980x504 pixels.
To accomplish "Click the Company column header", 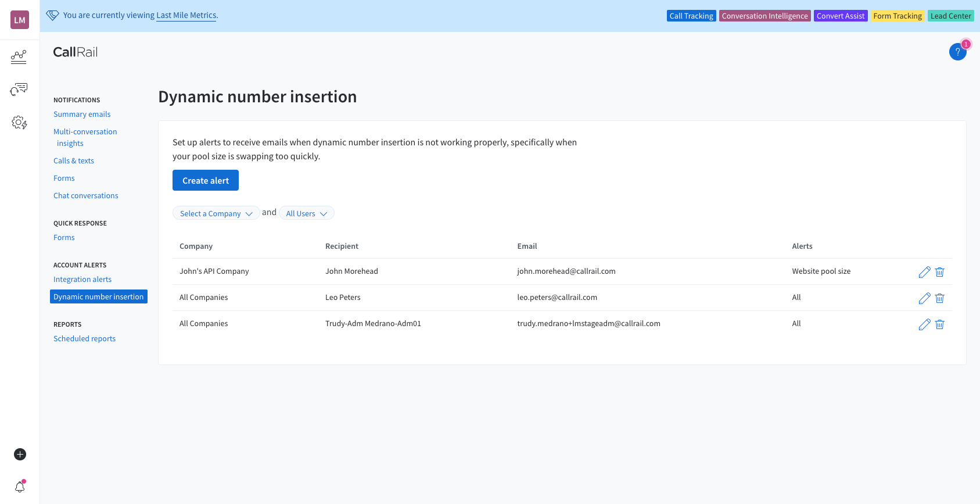I will [x=196, y=246].
